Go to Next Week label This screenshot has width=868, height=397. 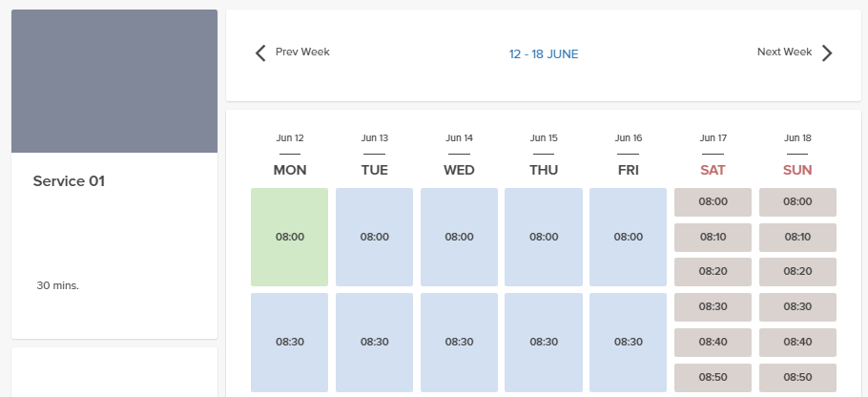[x=784, y=52]
